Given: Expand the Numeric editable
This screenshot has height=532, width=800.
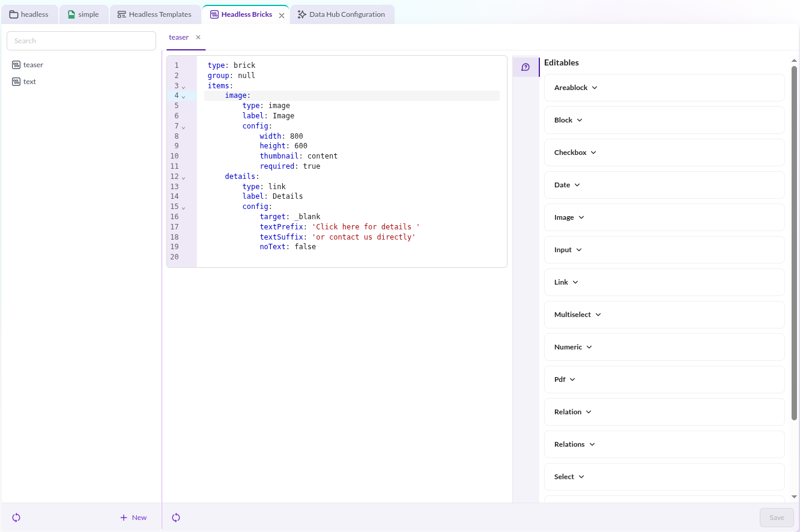Looking at the screenshot, I should (x=664, y=347).
